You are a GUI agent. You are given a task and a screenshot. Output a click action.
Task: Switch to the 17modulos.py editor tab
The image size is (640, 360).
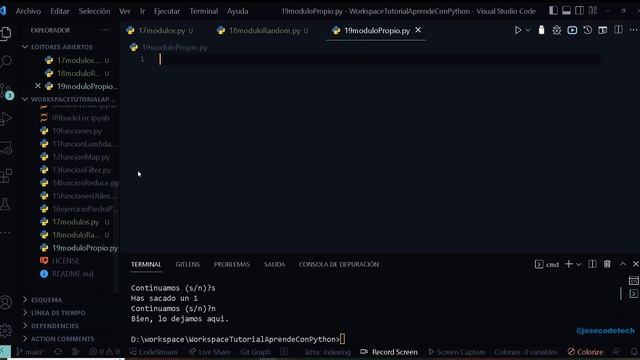tap(161, 31)
